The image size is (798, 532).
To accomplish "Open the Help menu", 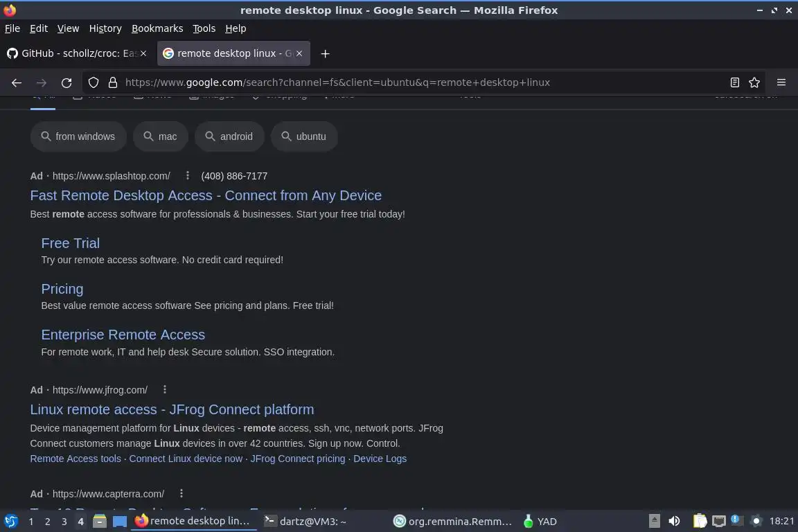I will 236,28.
